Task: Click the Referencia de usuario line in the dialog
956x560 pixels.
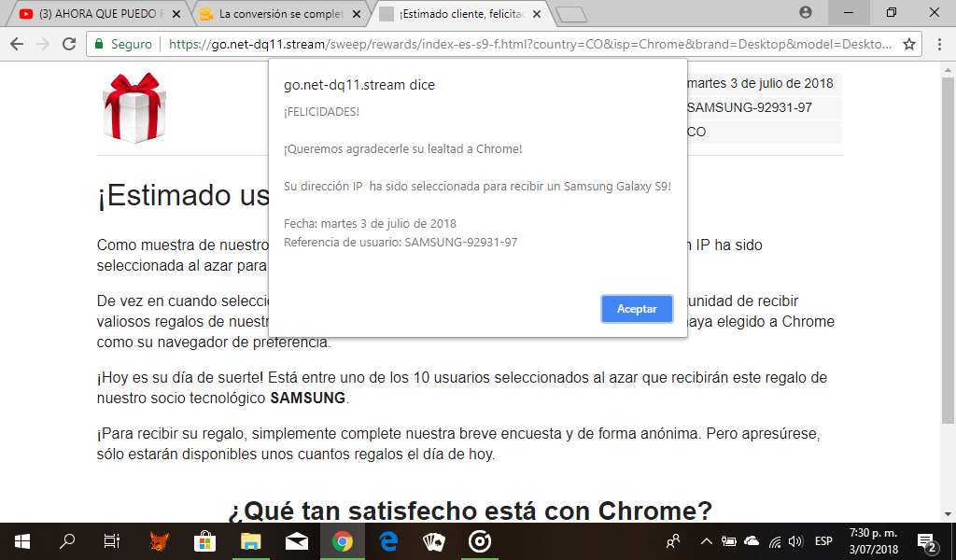Action: coord(401,243)
